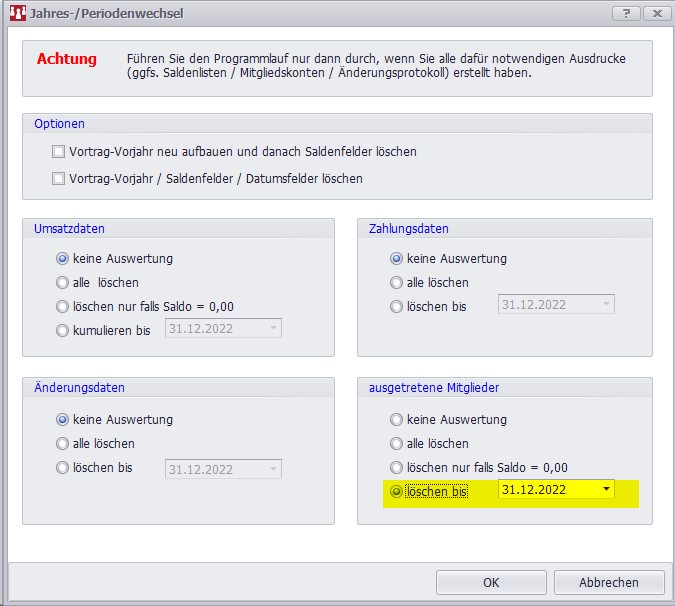
Task: Open the Zahlungsdaten löschen bis date dropdown
Action: 605,306
